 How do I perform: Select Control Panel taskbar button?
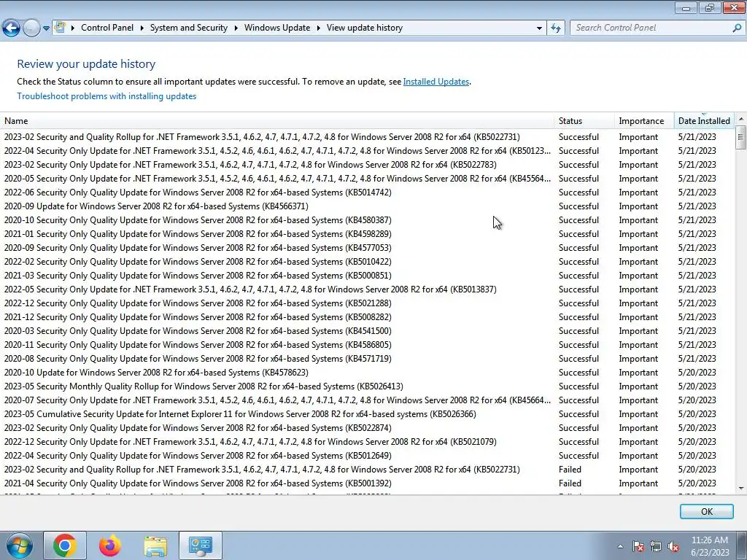coord(201,545)
